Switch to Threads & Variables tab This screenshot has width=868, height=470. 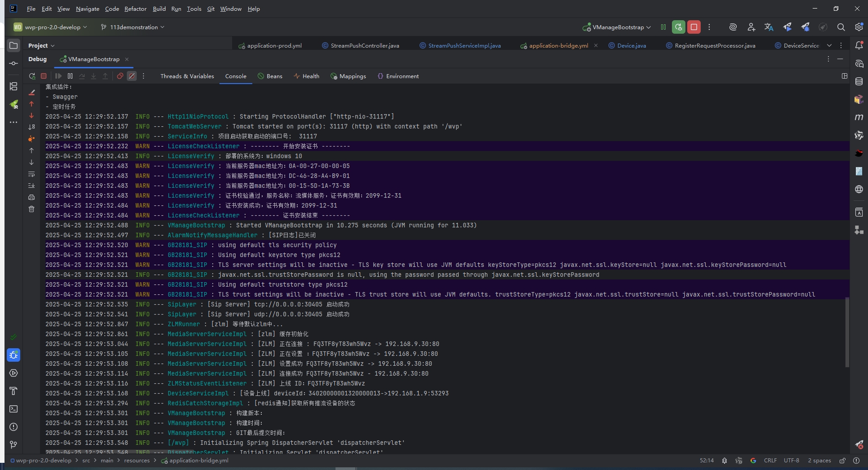[x=187, y=76]
